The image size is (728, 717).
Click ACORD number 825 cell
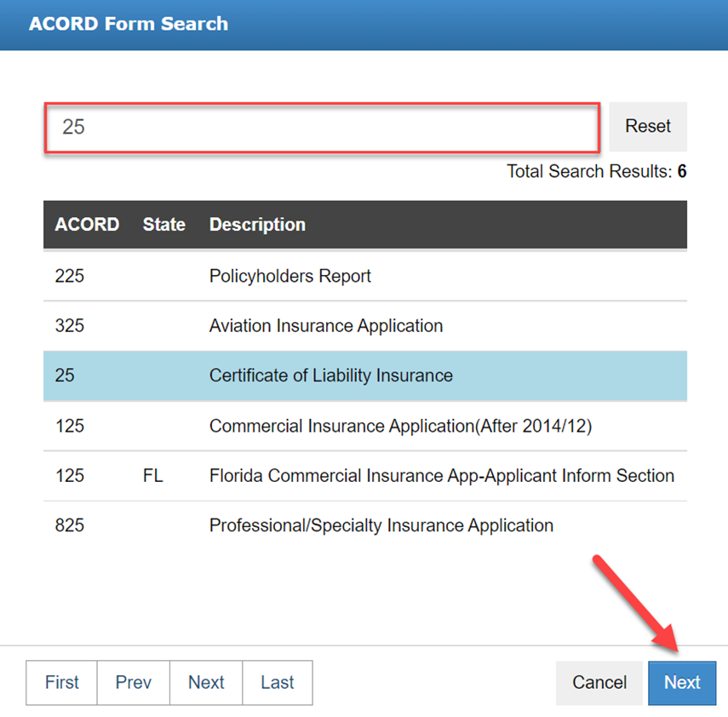(x=70, y=525)
